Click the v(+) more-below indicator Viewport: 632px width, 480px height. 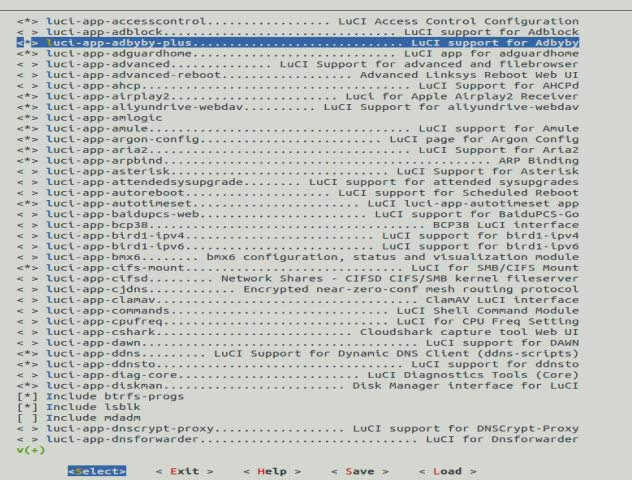click(x=31, y=450)
